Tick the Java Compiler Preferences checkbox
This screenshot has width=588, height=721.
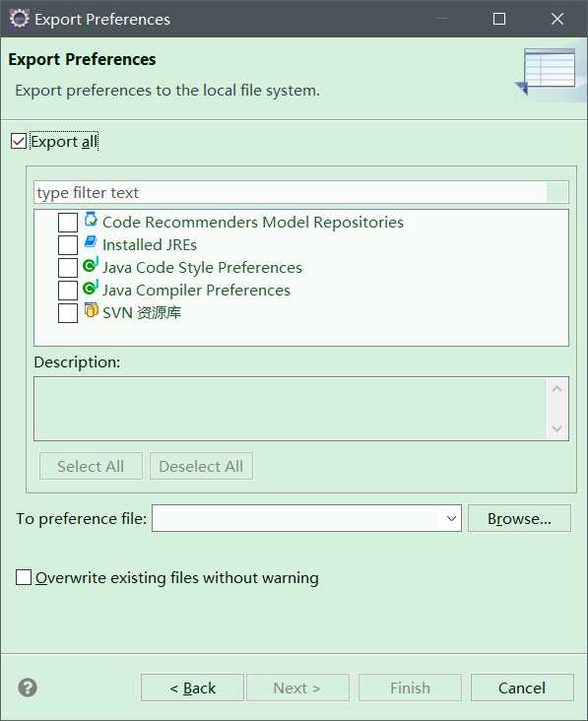pyautogui.click(x=68, y=291)
